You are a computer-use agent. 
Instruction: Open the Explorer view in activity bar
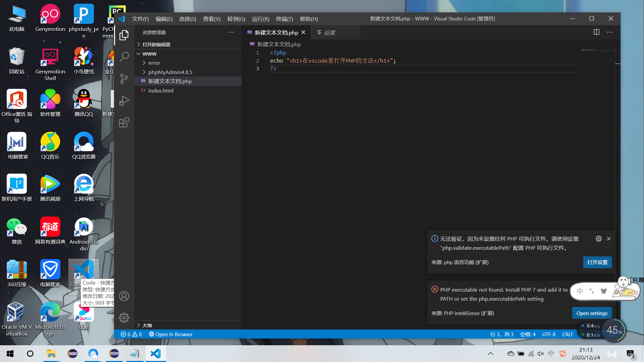[124, 35]
